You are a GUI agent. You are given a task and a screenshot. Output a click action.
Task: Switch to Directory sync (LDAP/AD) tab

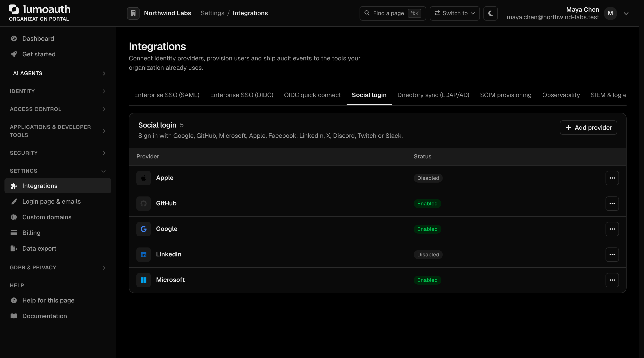(x=433, y=95)
